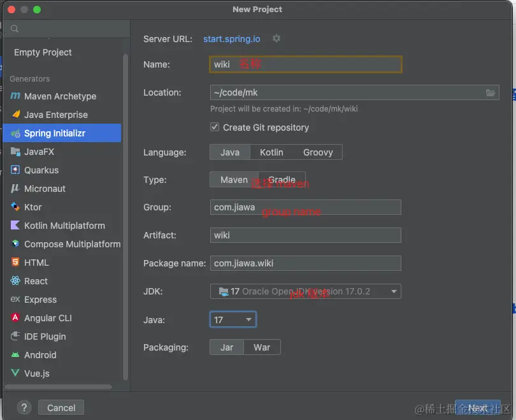
Task: Select the Vue.js generator icon
Action: point(15,373)
